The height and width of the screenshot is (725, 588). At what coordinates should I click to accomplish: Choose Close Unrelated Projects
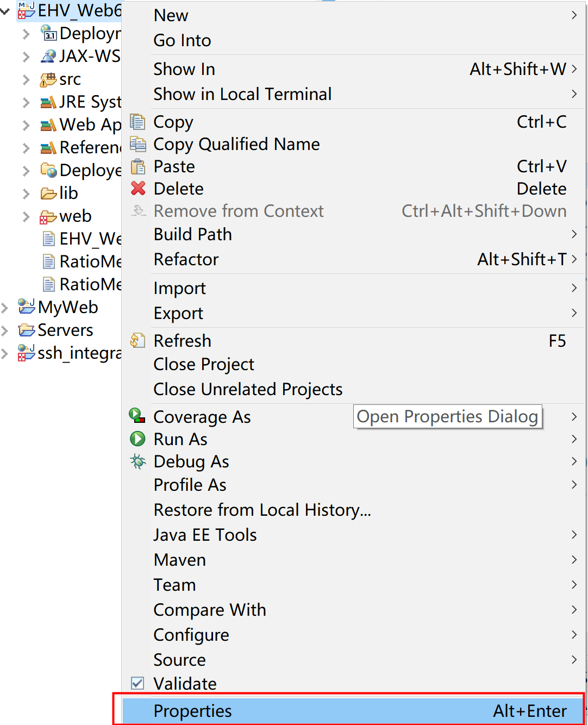point(248,389)
